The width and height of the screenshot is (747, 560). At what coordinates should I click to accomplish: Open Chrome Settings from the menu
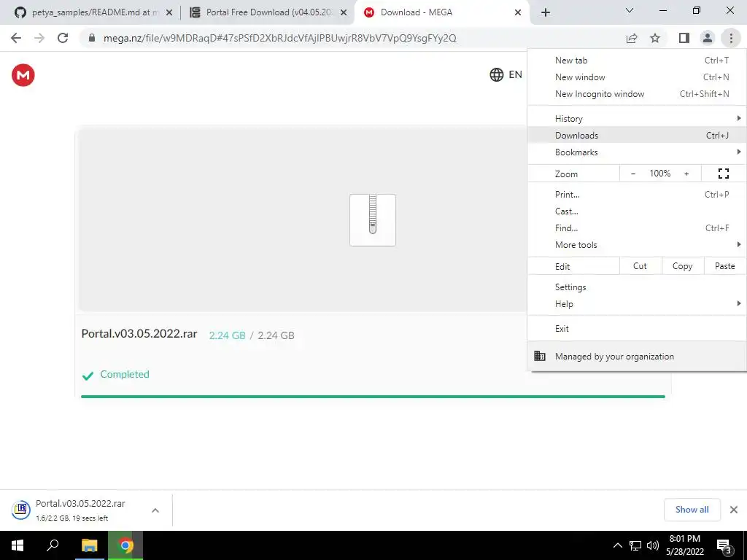click(x=637, y=287)
